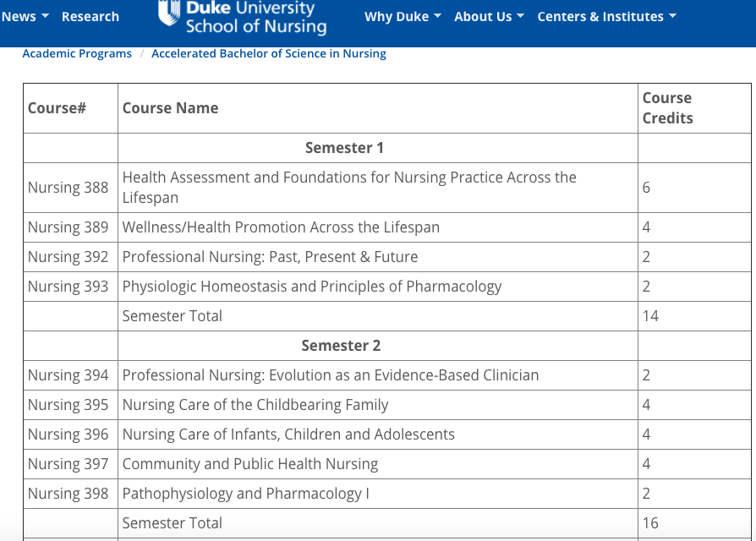The height and width of the screenshot is (541, 756).
Task: Expand the About Us menu
Action: (489, 17)
